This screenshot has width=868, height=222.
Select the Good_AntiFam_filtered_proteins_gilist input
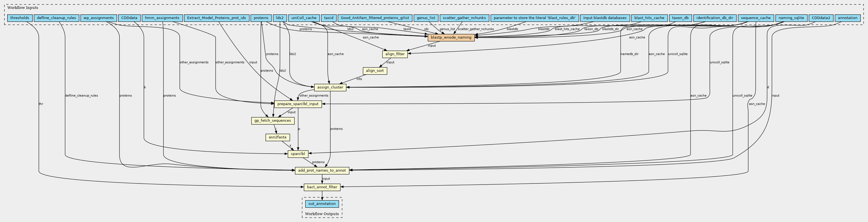click(375, 18)
